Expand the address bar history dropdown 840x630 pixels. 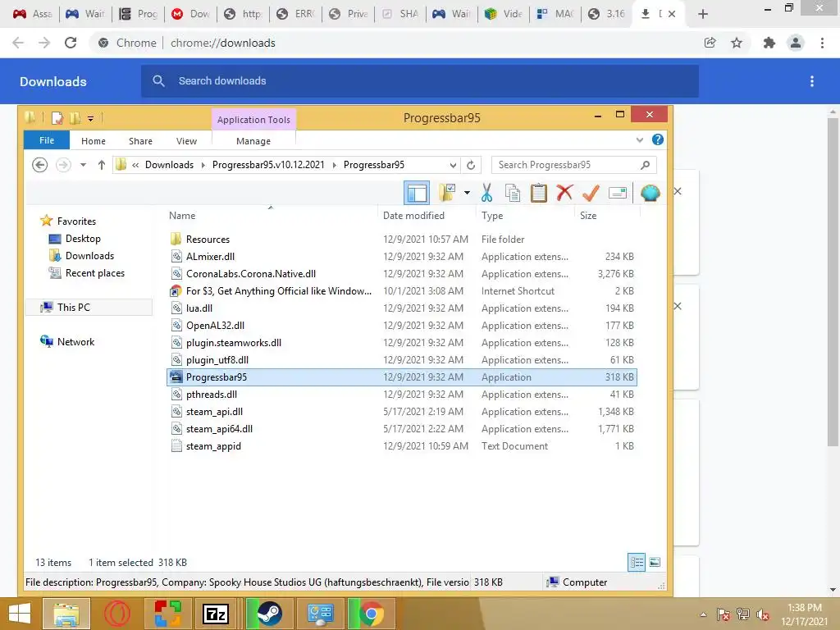pos(453,165)
